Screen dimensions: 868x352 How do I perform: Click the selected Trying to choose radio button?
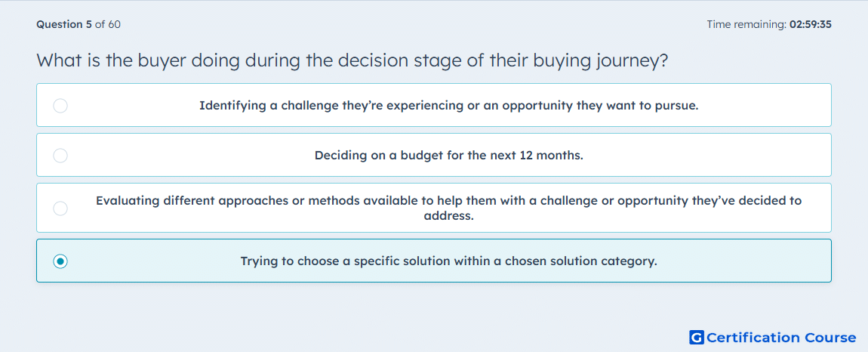click(60, 261)
